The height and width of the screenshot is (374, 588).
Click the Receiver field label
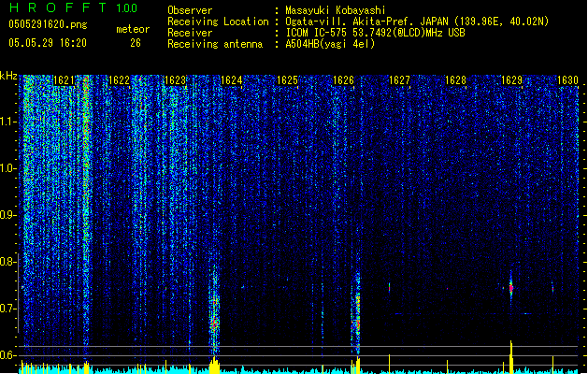click(190, 33)
